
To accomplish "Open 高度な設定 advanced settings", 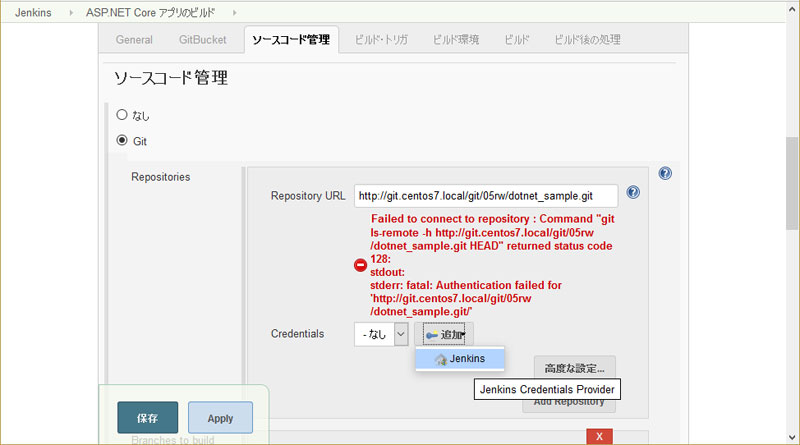I will (574, 368).
